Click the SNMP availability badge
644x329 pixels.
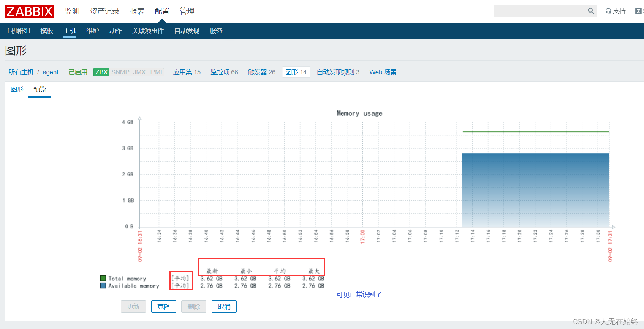tap(120, 72)
